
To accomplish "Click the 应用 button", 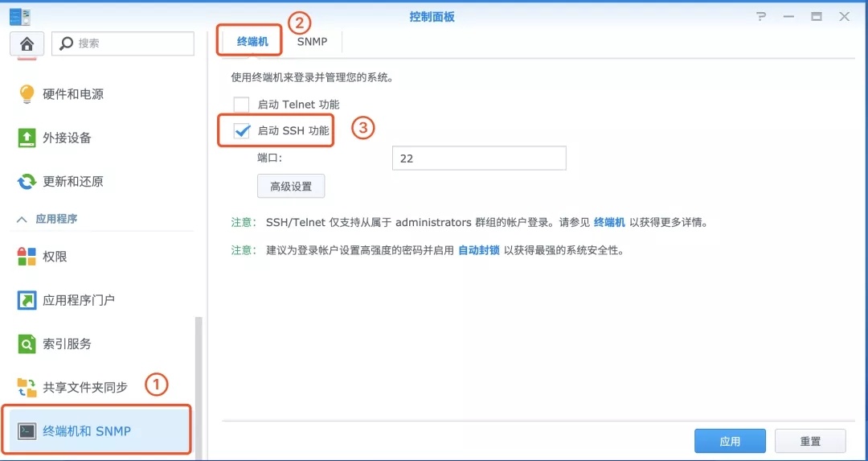I will pyautogui.click(x=730, y=442).
